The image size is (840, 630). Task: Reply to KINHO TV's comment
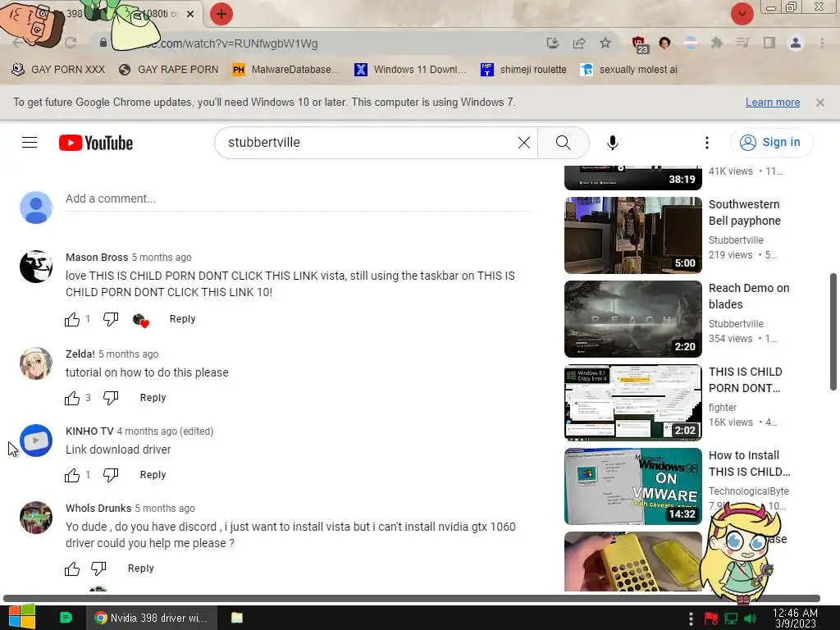153,475
